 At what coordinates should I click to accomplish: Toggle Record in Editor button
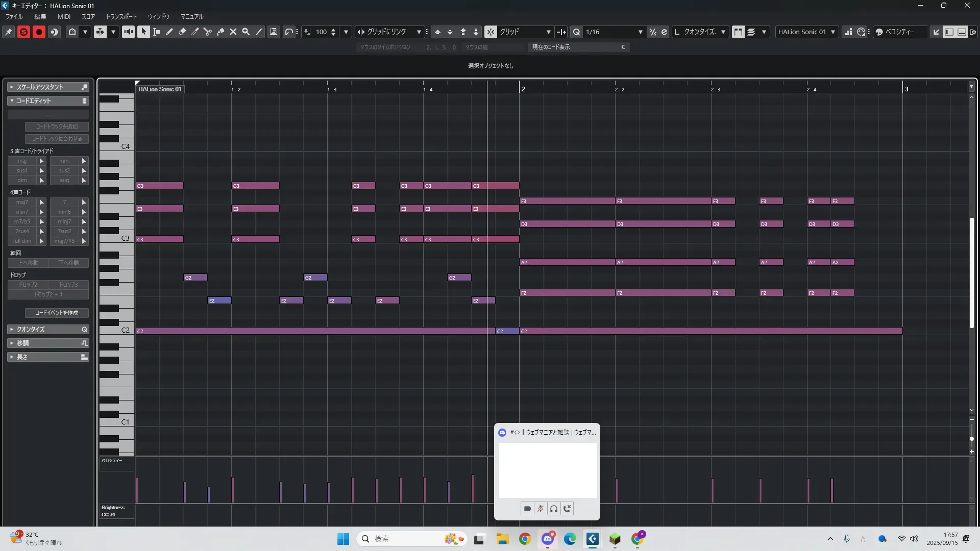pyautogui.click(x=39, y=32)
